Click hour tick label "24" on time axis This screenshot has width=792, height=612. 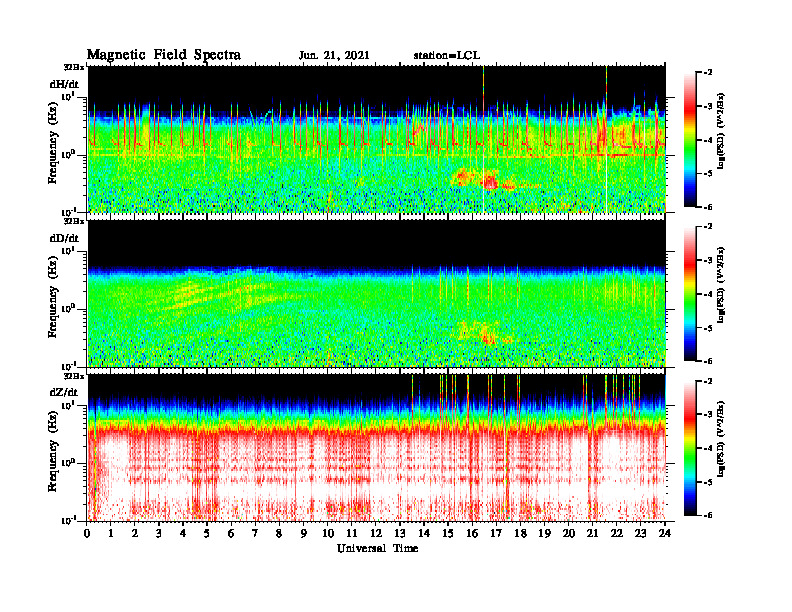point(665,534)
